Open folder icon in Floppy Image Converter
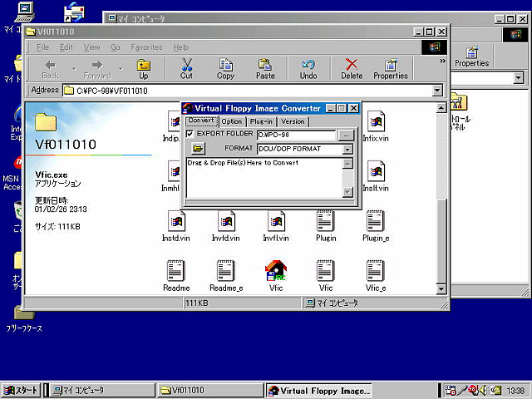The image size is (532, 399). click(198, 148)
